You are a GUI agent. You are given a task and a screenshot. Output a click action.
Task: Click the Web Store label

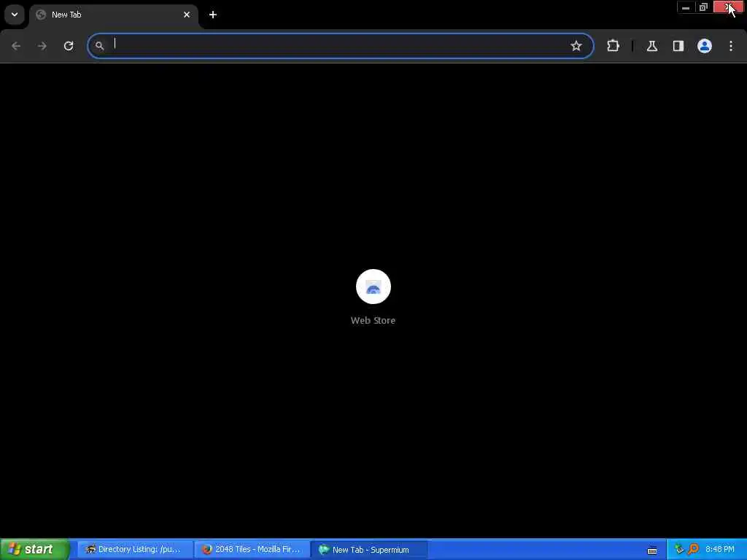373,321
